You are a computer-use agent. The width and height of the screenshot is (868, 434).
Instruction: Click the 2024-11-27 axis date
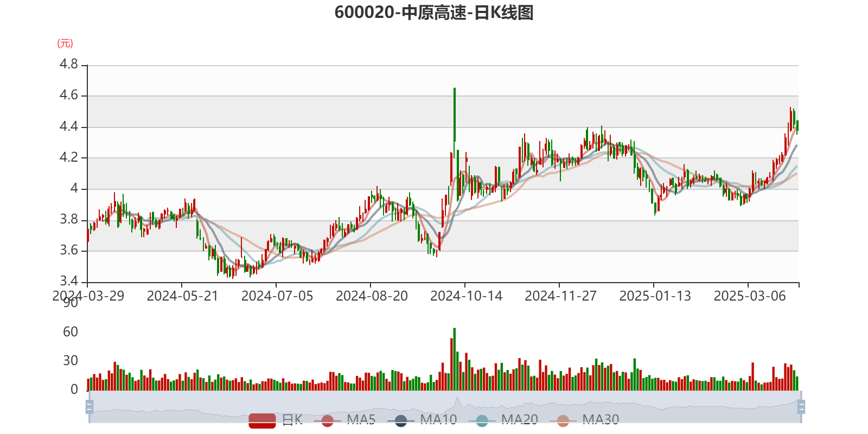pos(560,296)
